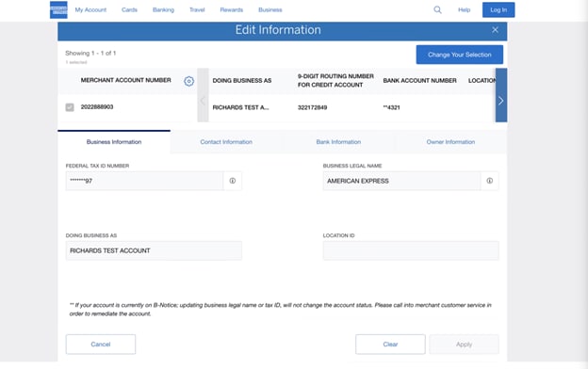This screenshot has width=588, height=369.
Task: Switch to the Owner Information tab
Action: [x=450, y=142]
